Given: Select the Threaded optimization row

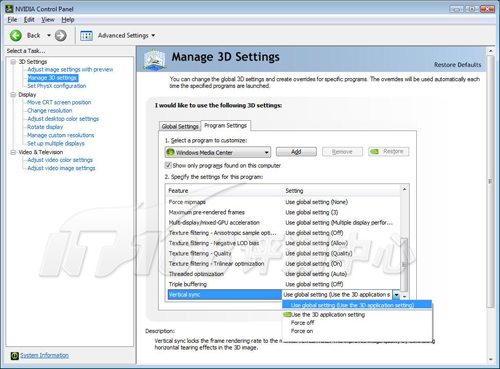Looking at the screenshot, I should click(x=283, y=274).
